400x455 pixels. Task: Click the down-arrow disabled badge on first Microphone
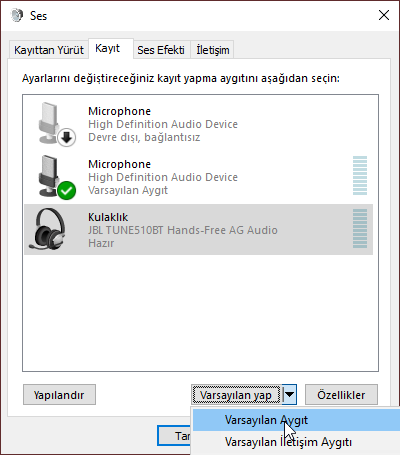(x=67, y=137)
